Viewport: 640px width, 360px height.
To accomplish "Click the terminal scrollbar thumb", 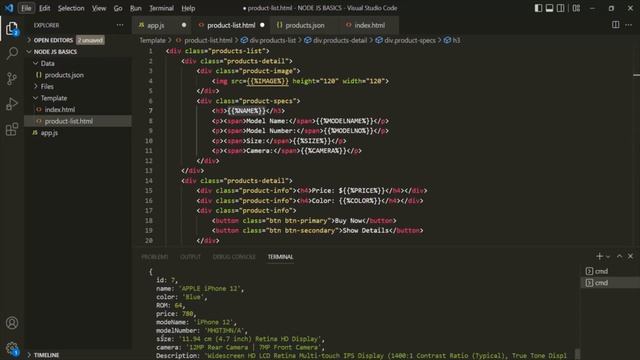I will [577, 353].
